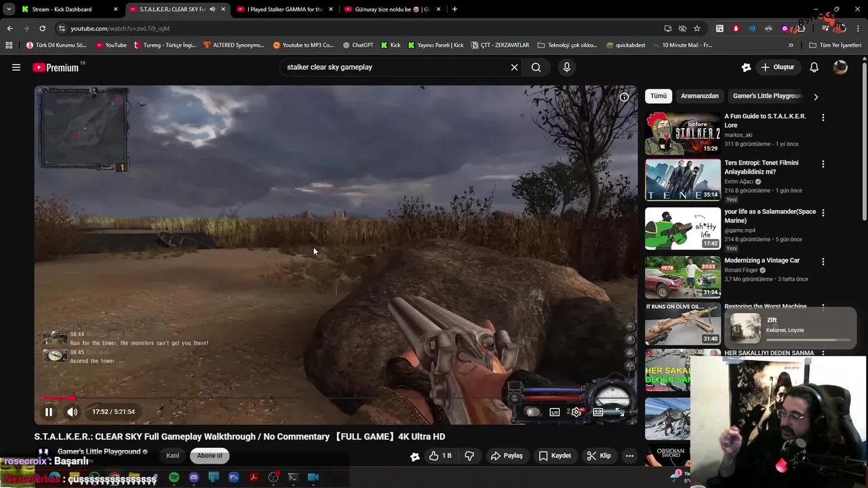Screen dimensions: 868x488
Task: Go to YouTube Premium home logo
Action: coord(56,67)
